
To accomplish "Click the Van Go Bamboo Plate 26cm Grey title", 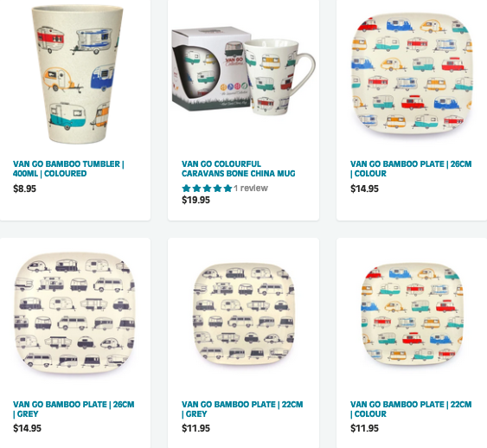I will (x=74, y=409).
